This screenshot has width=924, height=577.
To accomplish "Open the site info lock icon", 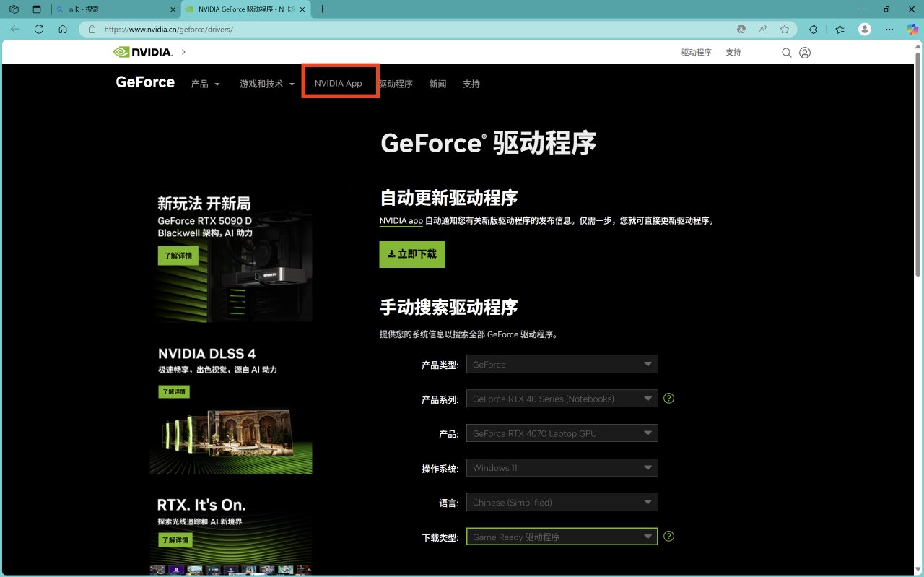I will coord(92,30).
